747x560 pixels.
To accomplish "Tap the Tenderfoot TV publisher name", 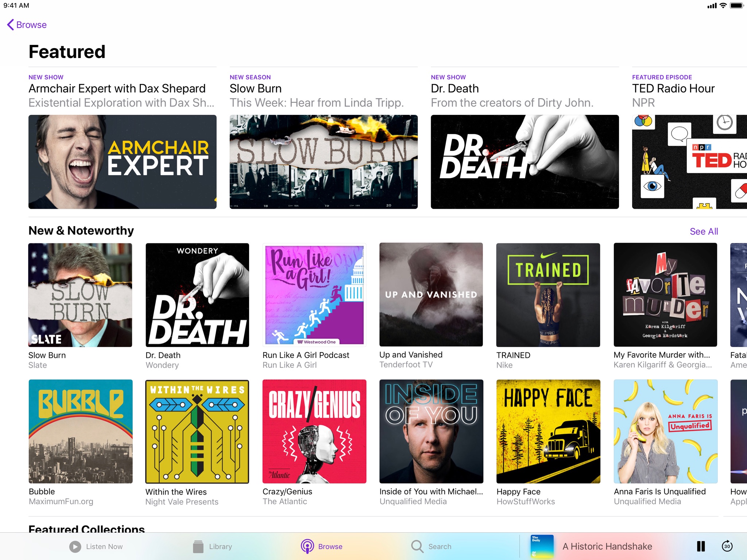I will (406, 364).
